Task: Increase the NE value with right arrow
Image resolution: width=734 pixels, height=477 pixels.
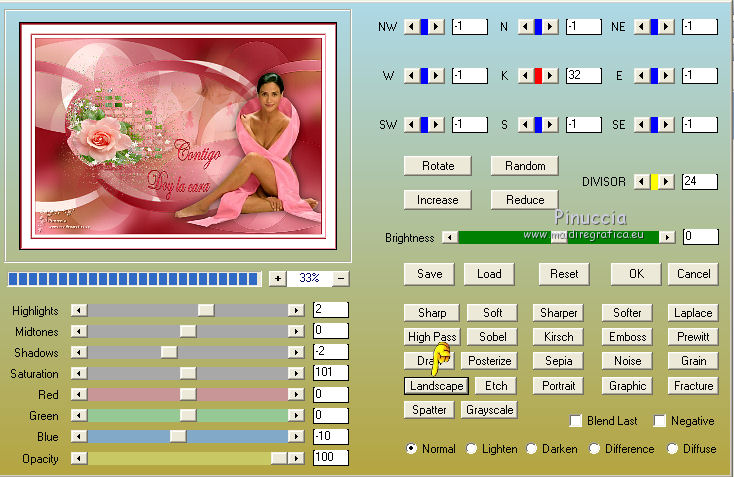Action: pyautogui.click(x=667, y=27)
